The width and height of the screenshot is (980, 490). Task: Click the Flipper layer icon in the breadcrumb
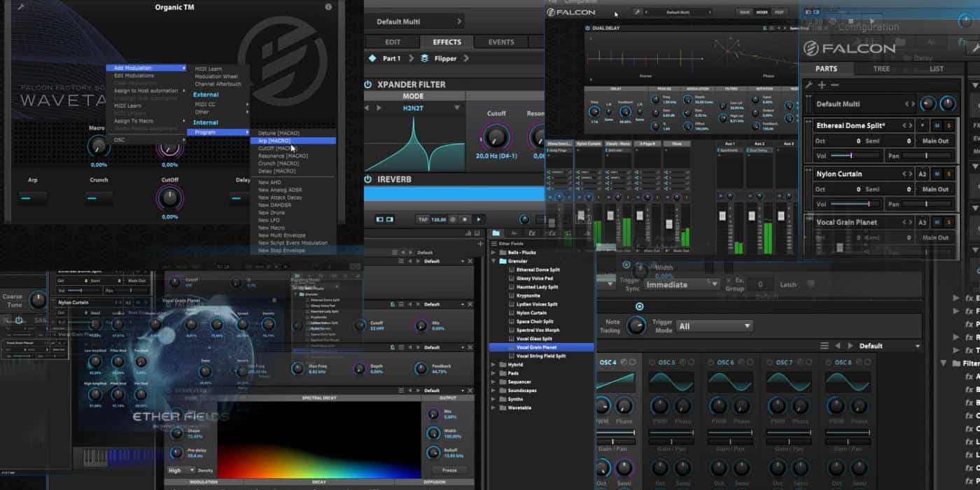pos(425,59)
